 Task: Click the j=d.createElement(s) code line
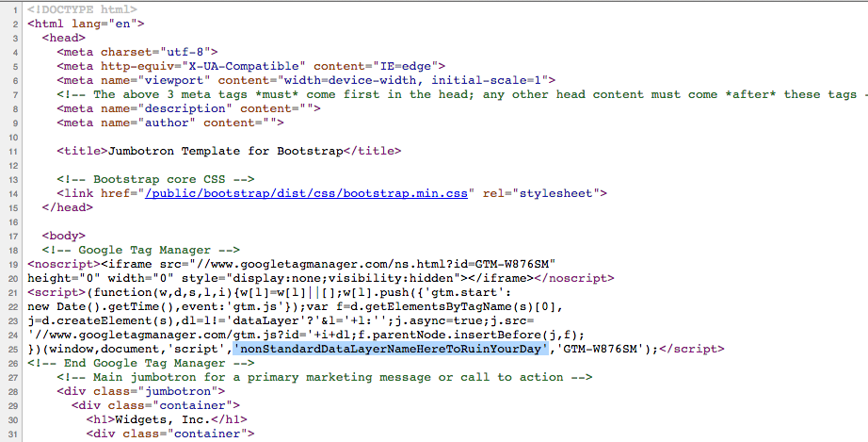pos(281,320)
